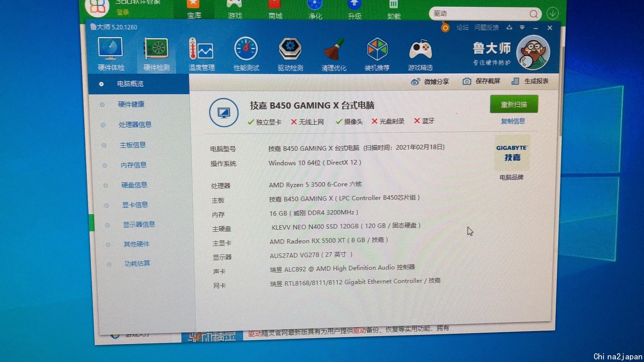The image size is (644, 362).
Task: Click the RTL8168 Ethernet Controller text
Action: pos(355,282)
